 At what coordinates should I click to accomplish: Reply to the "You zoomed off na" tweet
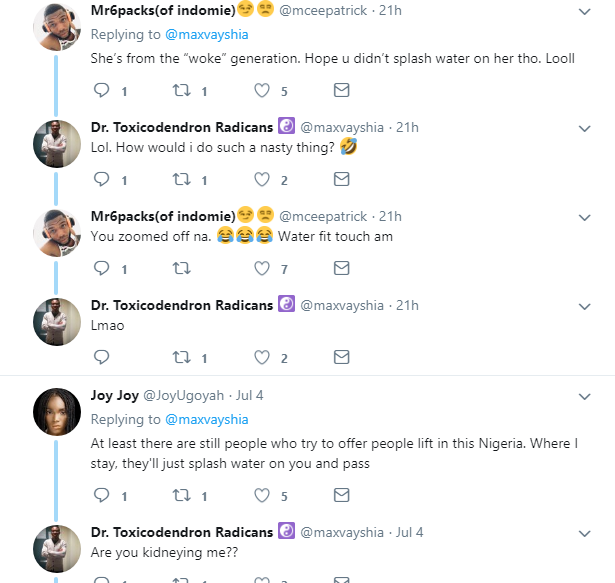(101, 268)
